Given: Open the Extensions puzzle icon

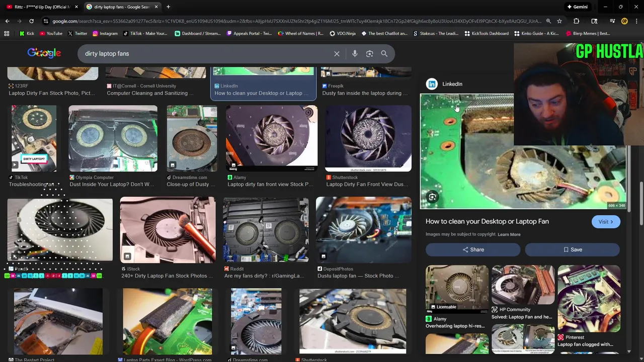Looking at the screenshot, I should tap(577, 21).
